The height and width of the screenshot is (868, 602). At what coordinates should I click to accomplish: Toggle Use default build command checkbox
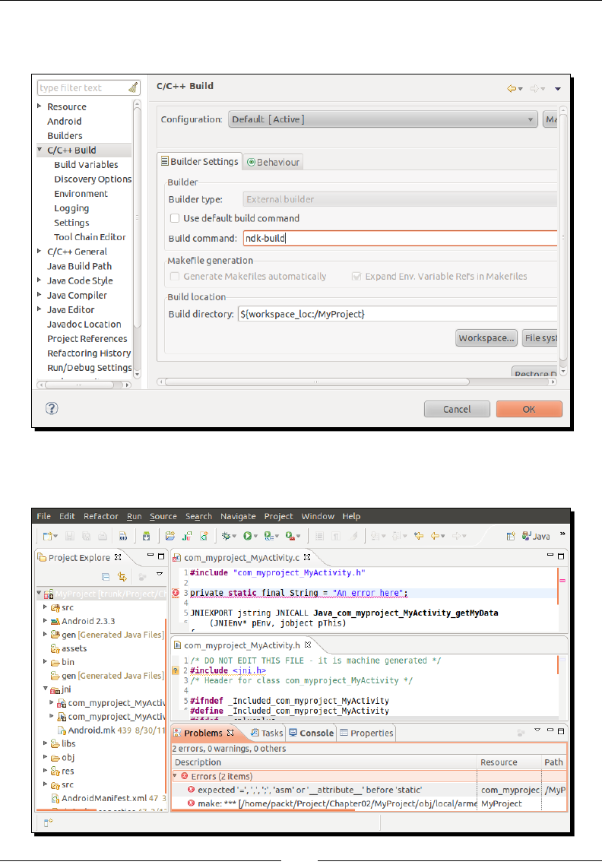(x=175, y=218)
